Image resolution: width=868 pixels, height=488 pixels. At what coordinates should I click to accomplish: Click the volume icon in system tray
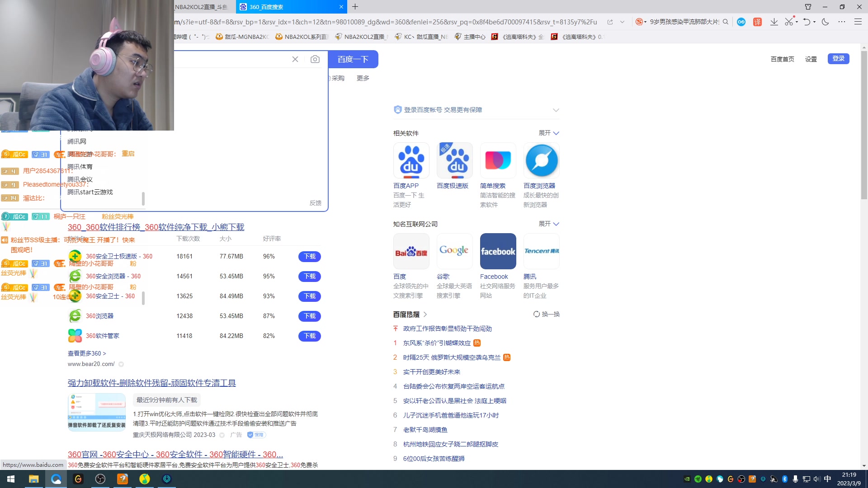click(x=816, y=479)
